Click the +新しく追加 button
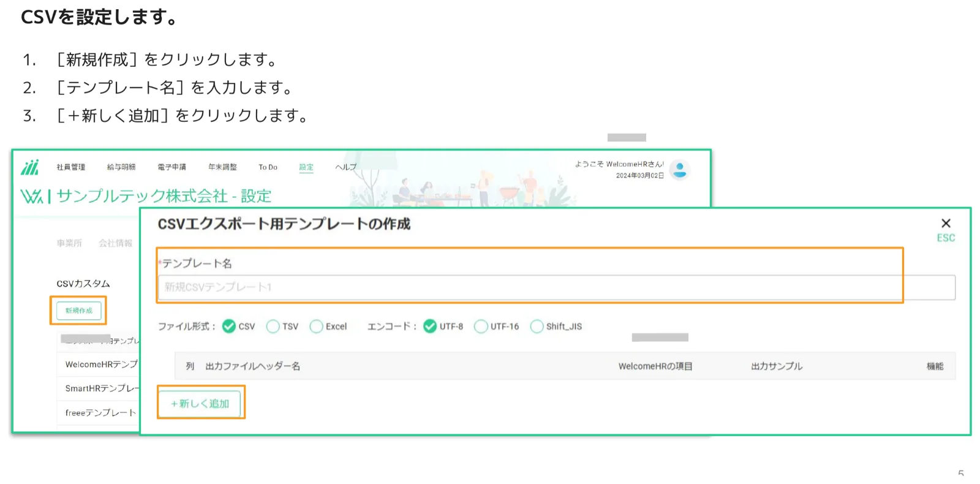 [x=200, y=403]
